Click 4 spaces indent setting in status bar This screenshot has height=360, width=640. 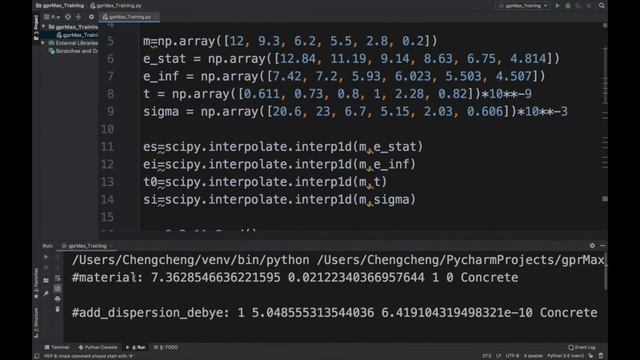[533, 356]
